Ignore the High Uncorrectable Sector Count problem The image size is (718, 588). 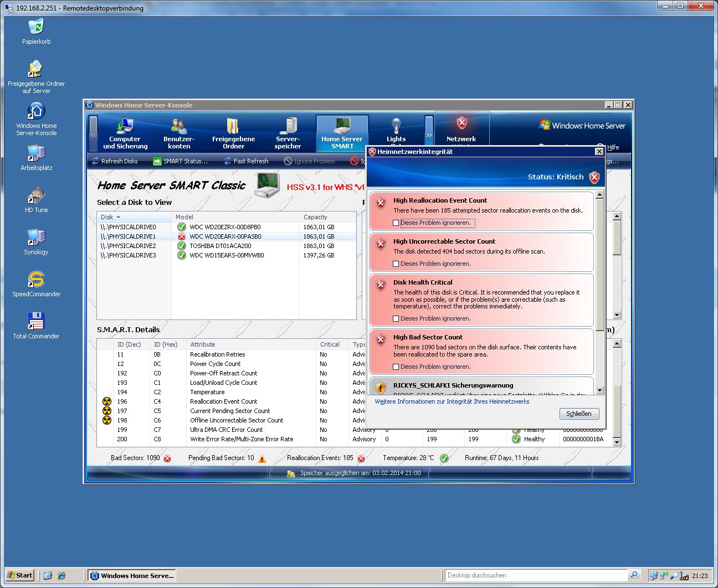click(x=396, y=264)
